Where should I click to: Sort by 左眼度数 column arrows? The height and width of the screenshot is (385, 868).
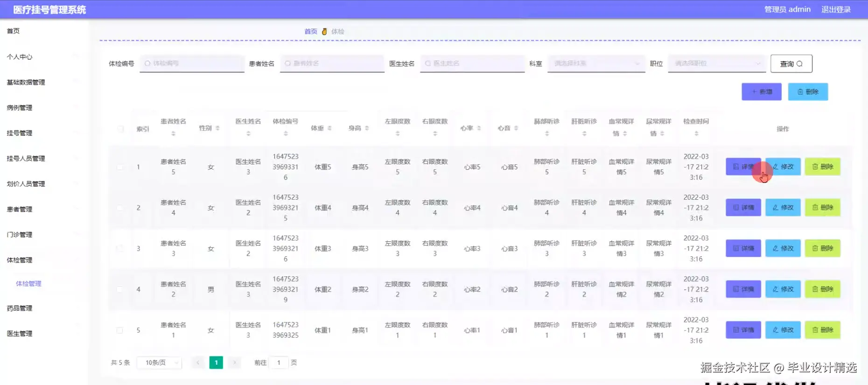click(398, 133)
